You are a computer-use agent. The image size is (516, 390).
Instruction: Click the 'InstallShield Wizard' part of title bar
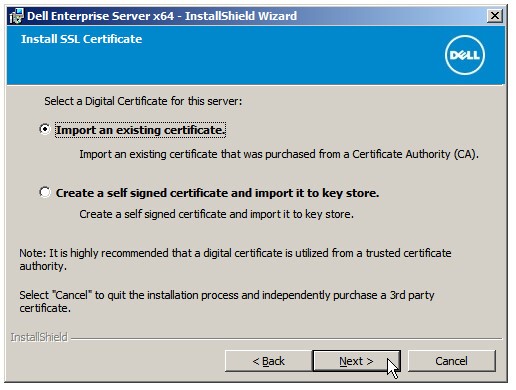click(x=241, y=16)
